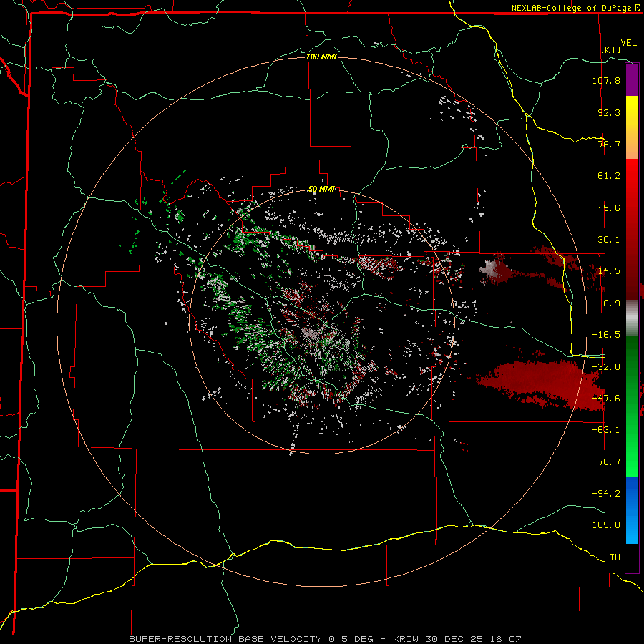The height and width of the screenshot is (644, 644).
Task: Pick the yellow-orange segment of the color bar
Action: click(632, 127)
